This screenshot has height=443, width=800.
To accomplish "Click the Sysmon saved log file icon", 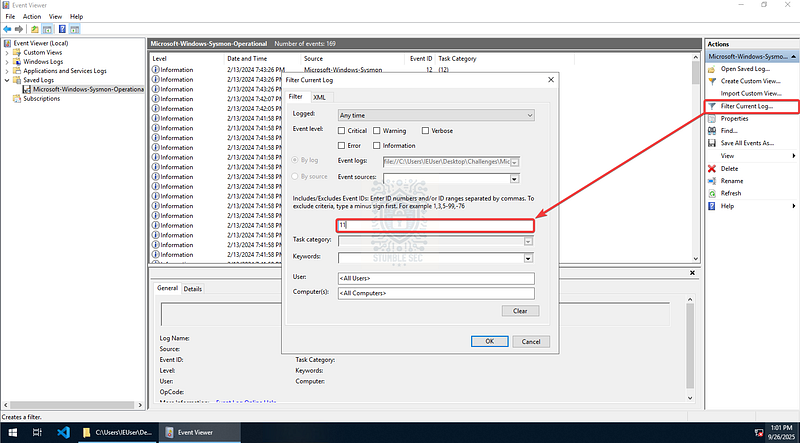I will [x=27, y=89].
